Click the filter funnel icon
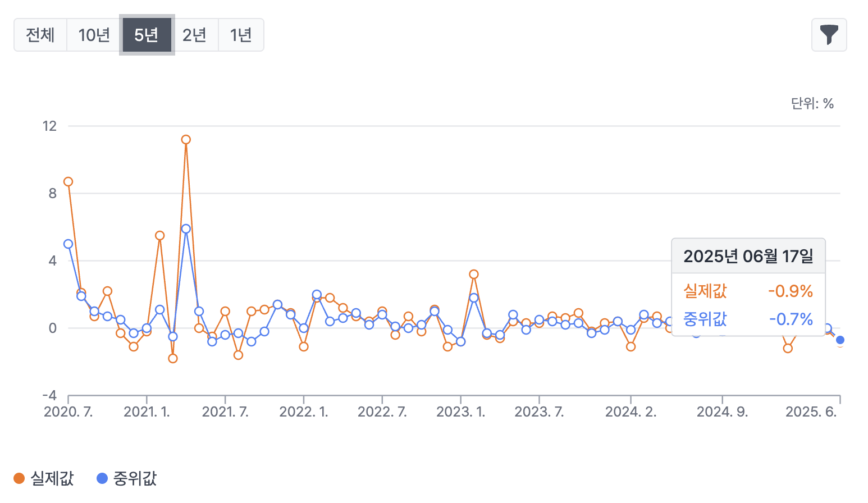Screen dimensions: 868x503 [829, 35]
